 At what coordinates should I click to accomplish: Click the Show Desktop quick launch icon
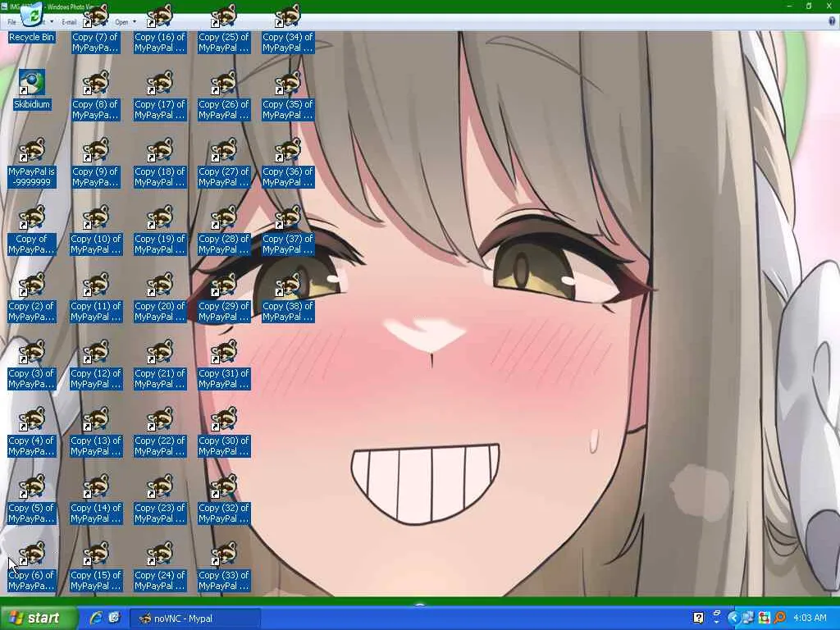pos(114,618)
